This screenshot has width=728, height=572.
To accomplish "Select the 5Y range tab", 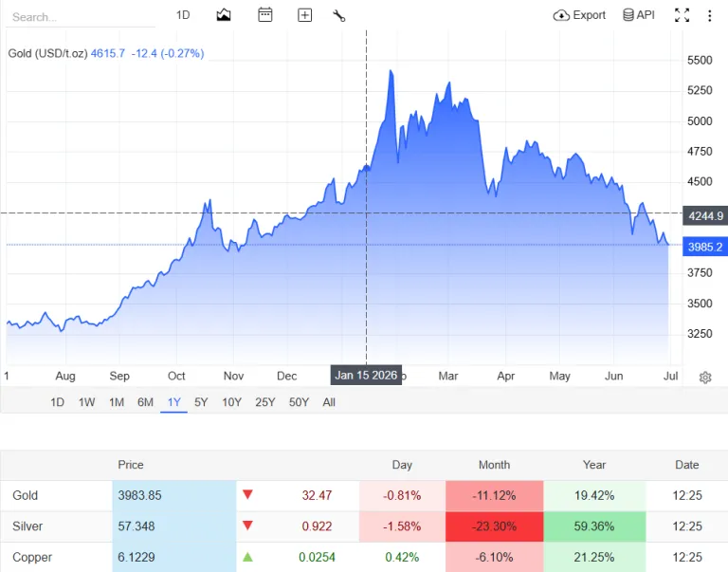I will pos(201,402).
